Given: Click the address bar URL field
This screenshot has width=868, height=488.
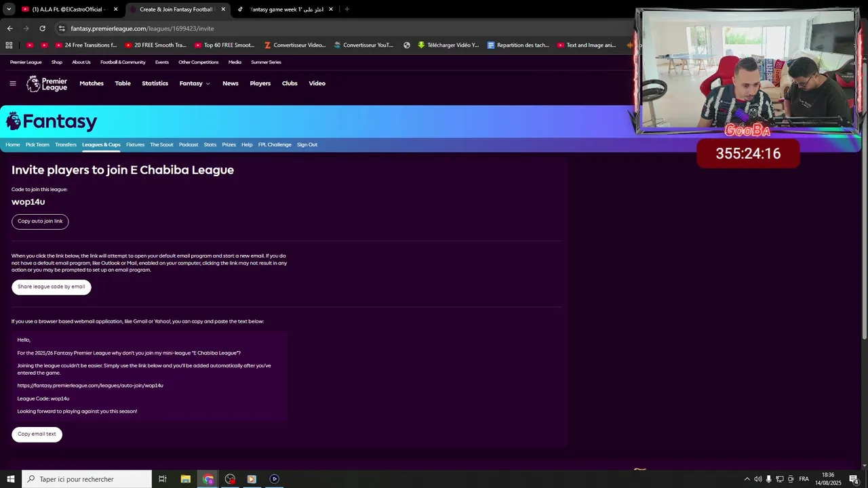Looking at the screenshot, I should click(x=339, y=28).
